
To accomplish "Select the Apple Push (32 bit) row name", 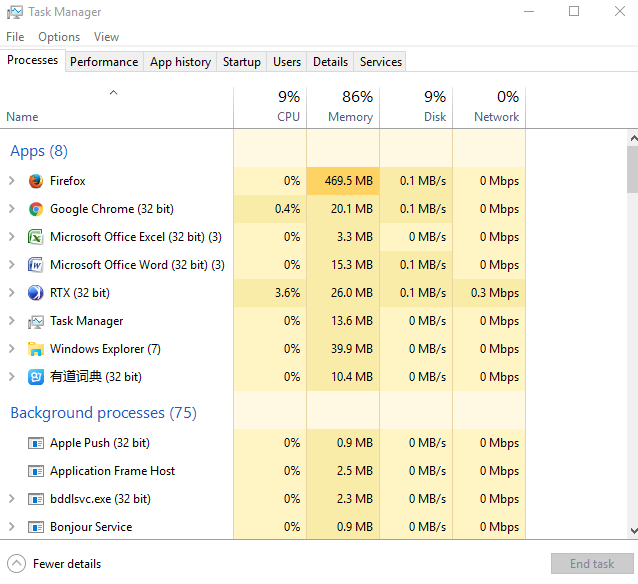I will coord(100,443).
